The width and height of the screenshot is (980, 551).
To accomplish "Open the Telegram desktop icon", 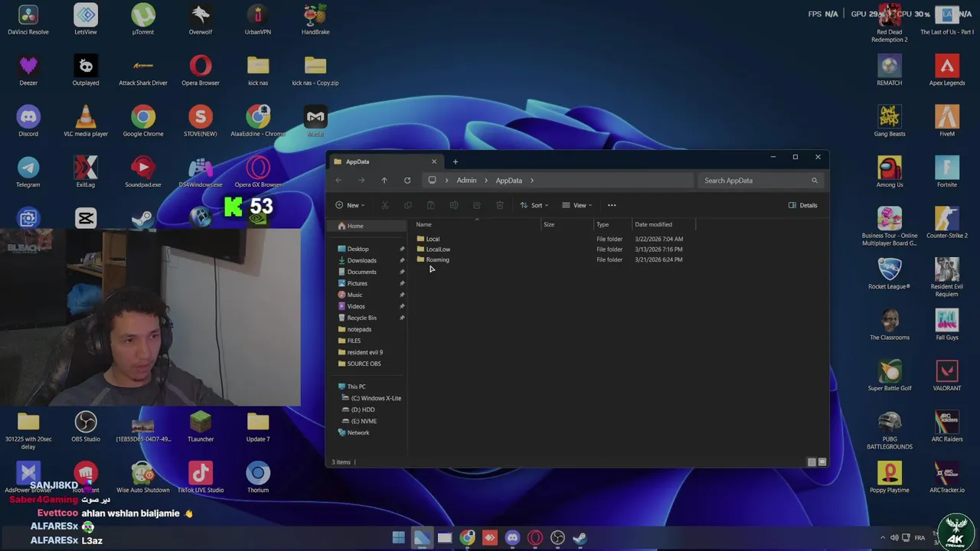I will (28, 172).
